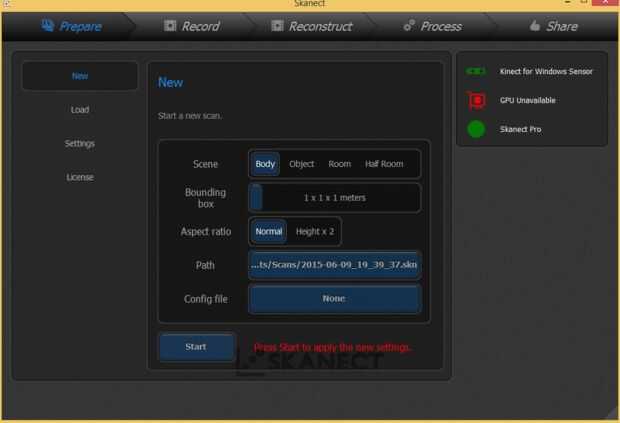The image size is (620, 423).
Task: Choose the Body scene option
Action: (265, 164)
